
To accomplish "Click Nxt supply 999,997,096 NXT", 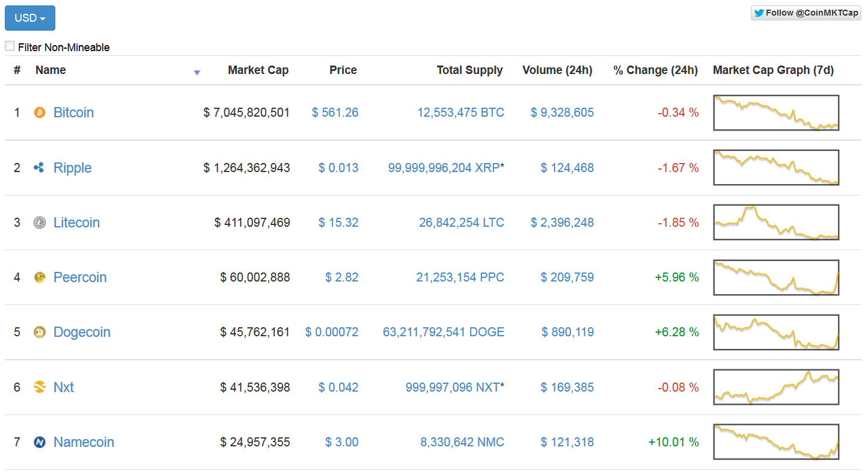I will (452, 387).
